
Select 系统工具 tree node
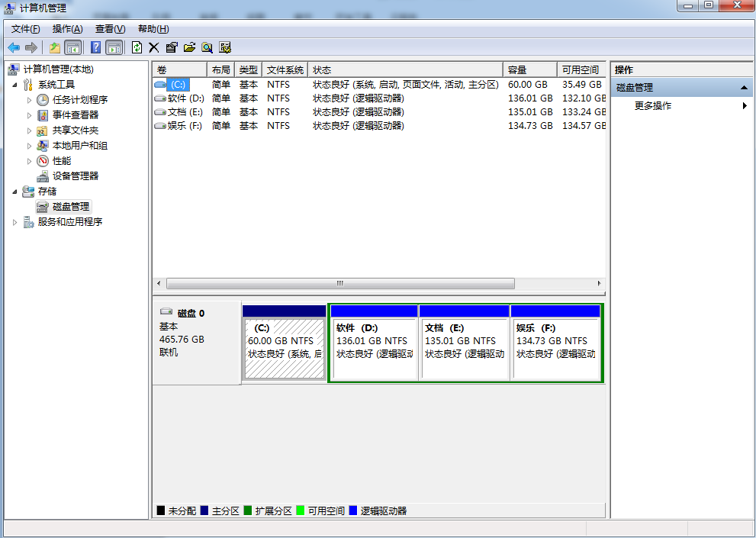pos(56,85)
